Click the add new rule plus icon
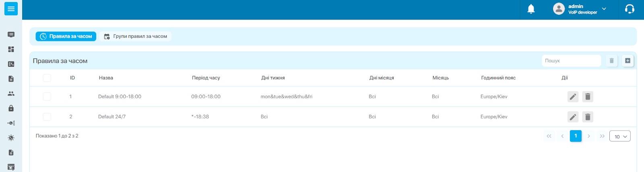 (627, 61)
